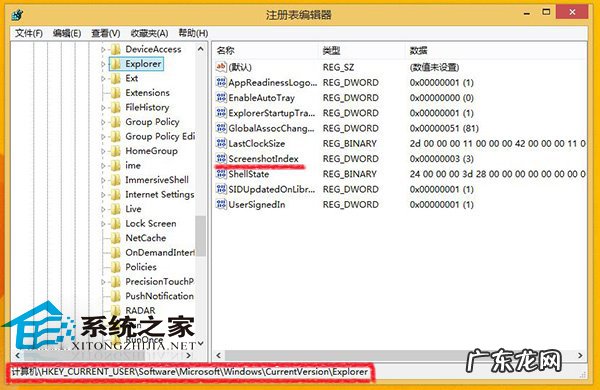Expand the Lock Screen tree node
This screenshot has height=390, width=600.
[x=103, y=224]
